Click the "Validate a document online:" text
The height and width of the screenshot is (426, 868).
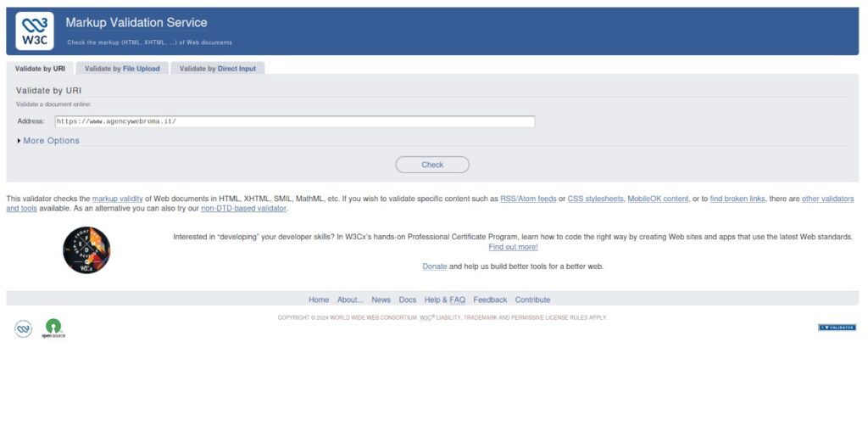pyautogui.click(x=53, y=104)
